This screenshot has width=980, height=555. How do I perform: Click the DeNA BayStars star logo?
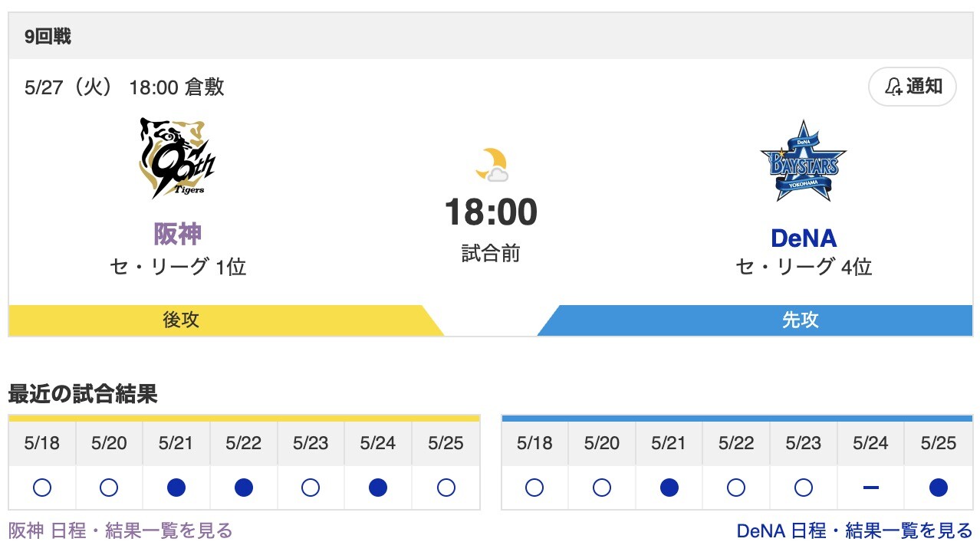tap(803, 162)
